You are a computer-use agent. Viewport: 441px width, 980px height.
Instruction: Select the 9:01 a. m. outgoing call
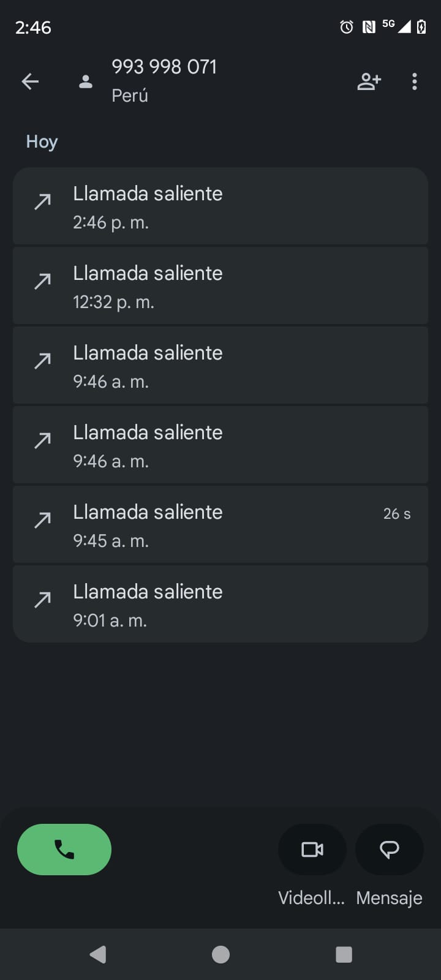point(221,605)
